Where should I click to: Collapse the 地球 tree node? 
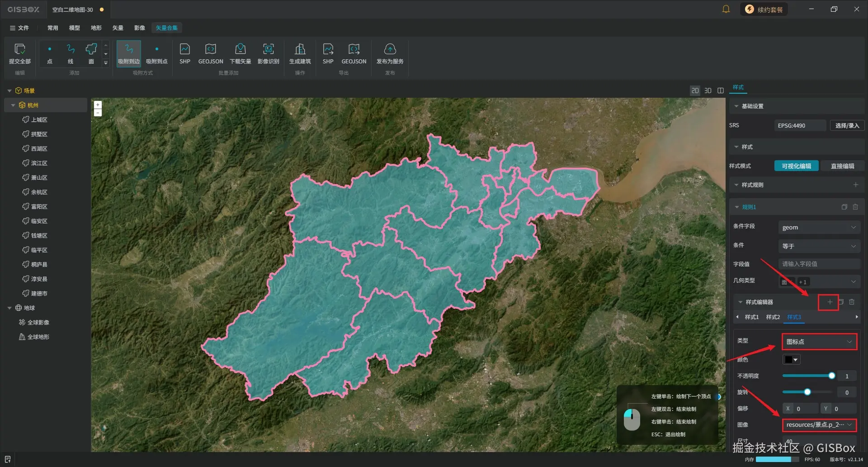pos(9,308)
